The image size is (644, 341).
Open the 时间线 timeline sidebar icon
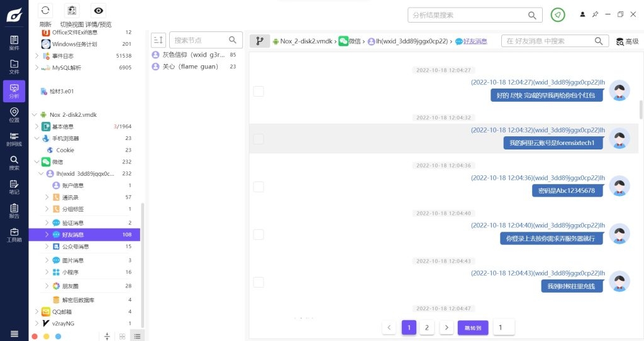[14, 139]
